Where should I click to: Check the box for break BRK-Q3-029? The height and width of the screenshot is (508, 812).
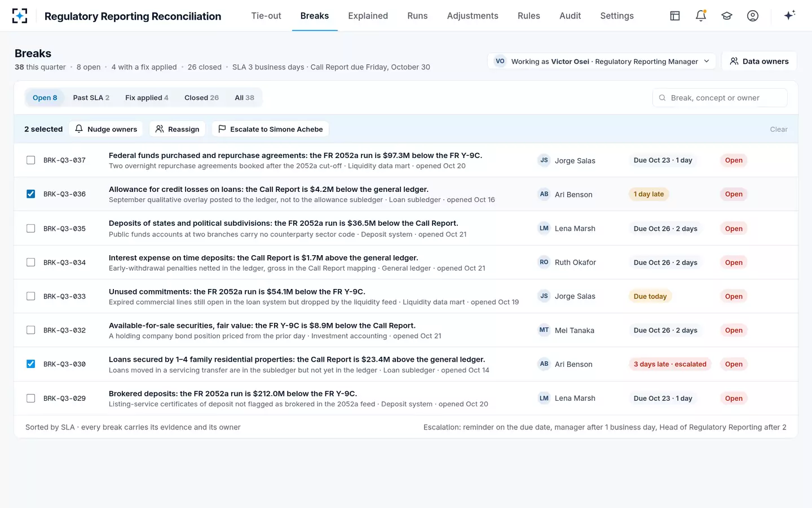coord(31,398)
